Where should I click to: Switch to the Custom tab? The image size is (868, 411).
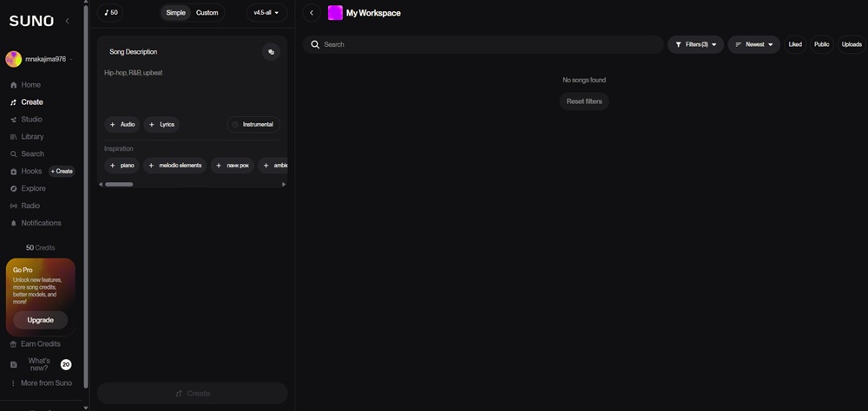207,13
